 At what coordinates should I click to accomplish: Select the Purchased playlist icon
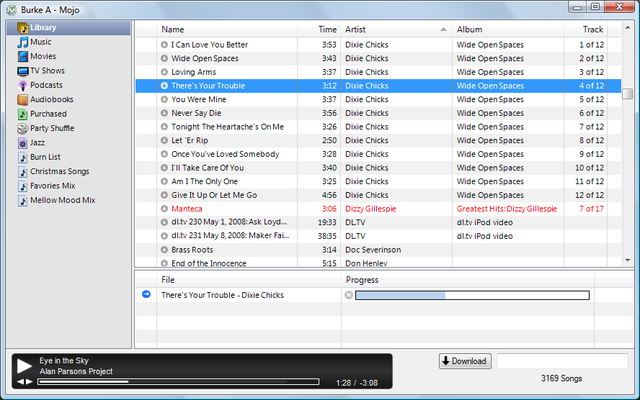(x=23, y=114)
